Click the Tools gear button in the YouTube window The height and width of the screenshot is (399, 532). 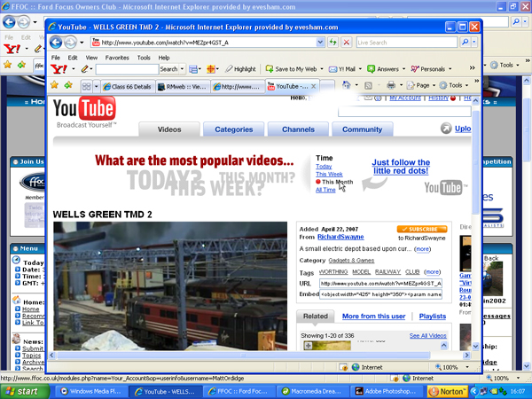pos(452,85)
